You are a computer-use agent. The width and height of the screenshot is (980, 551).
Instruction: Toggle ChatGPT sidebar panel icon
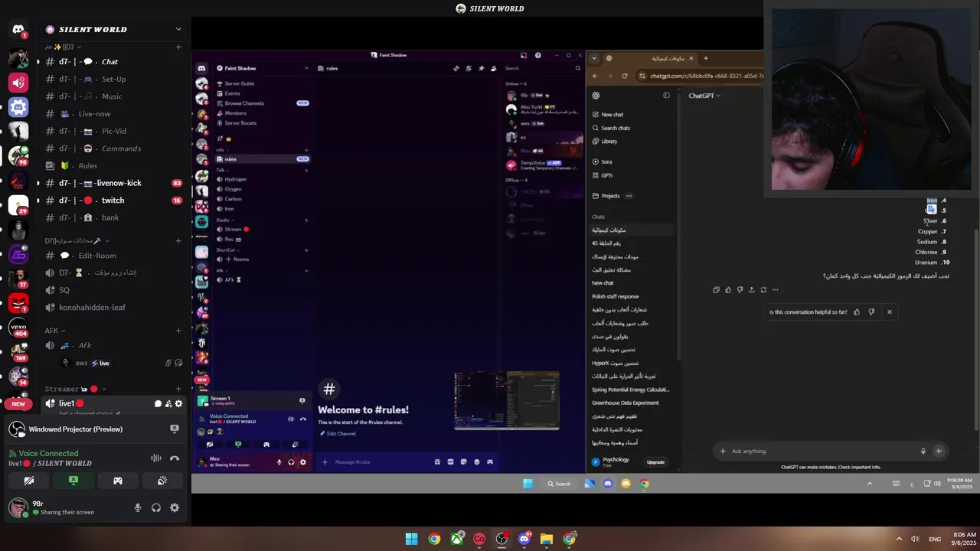pos(666,96)
